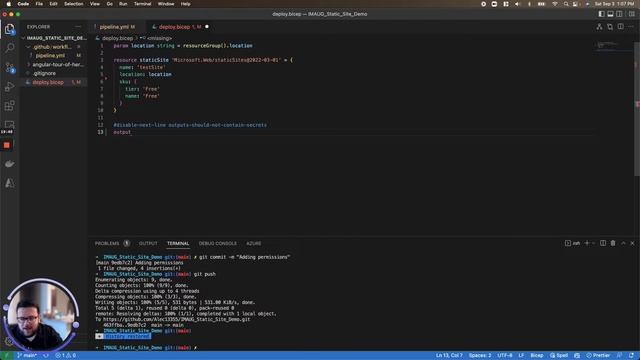The height and width of the screenshot is (360, 640).
Task: Open the Explorer view in activity bar
Action: click(x=9, y=29)
